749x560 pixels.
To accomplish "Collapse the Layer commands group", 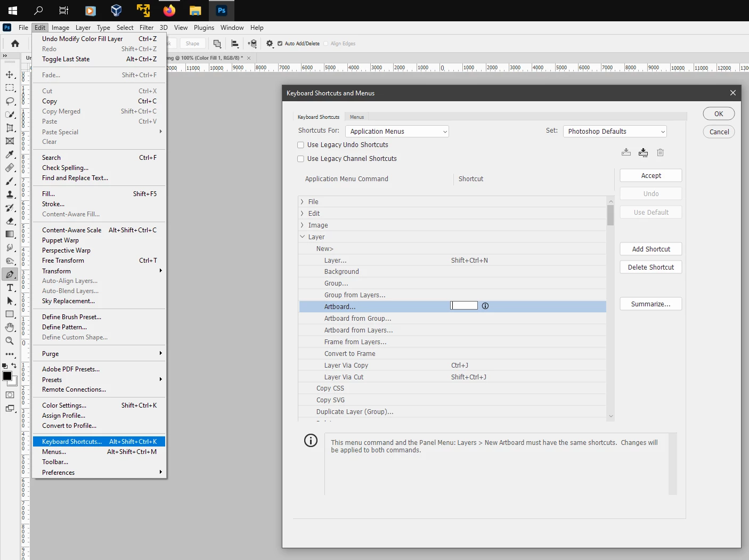I will pos(302,237).
